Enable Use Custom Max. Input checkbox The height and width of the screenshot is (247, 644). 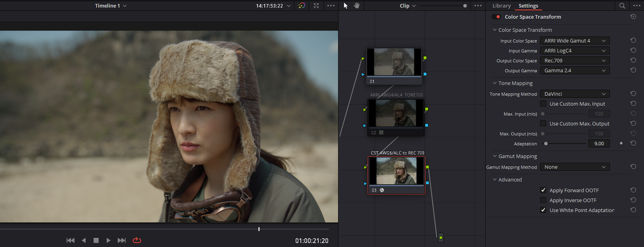(x=543, y=104)
